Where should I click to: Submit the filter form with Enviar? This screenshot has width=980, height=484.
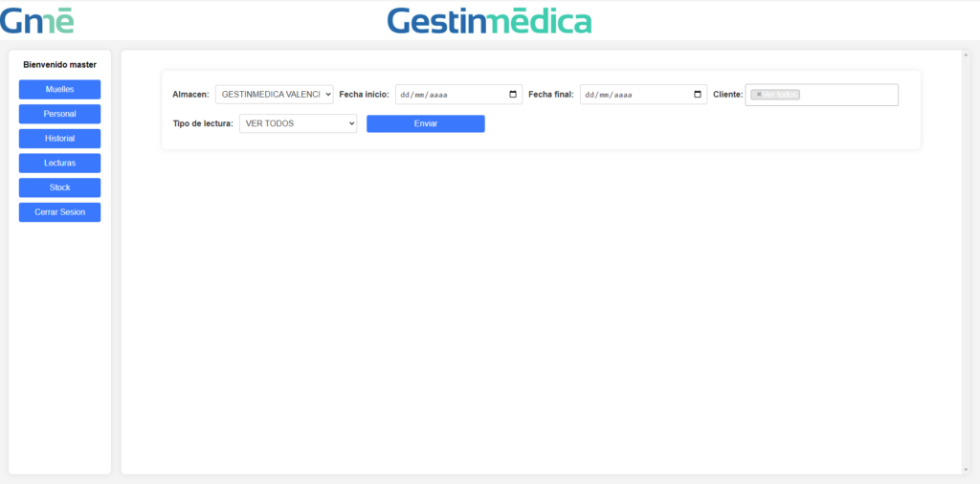coord(426,123)
